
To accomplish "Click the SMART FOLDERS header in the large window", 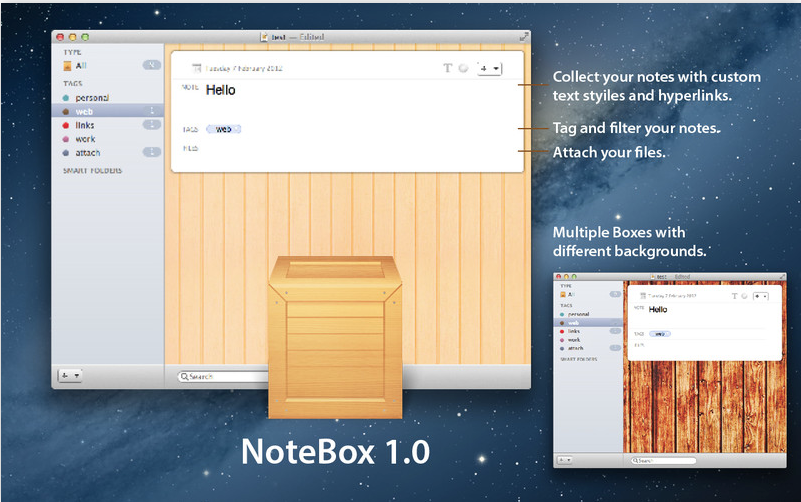I will pyautogui.click(x=92, y=171).
